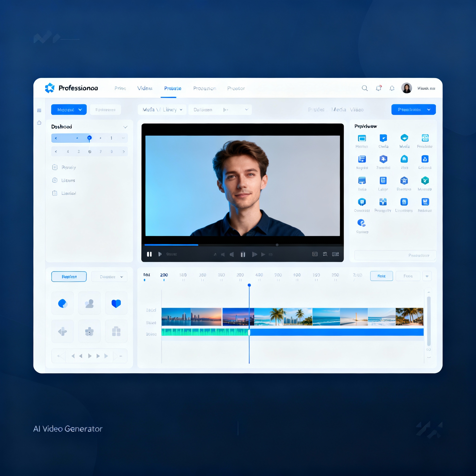Switch to the Production tab in the navigation
Viewport: 476px width, 476px height.
pyautogui.click(x=205, y=88)
